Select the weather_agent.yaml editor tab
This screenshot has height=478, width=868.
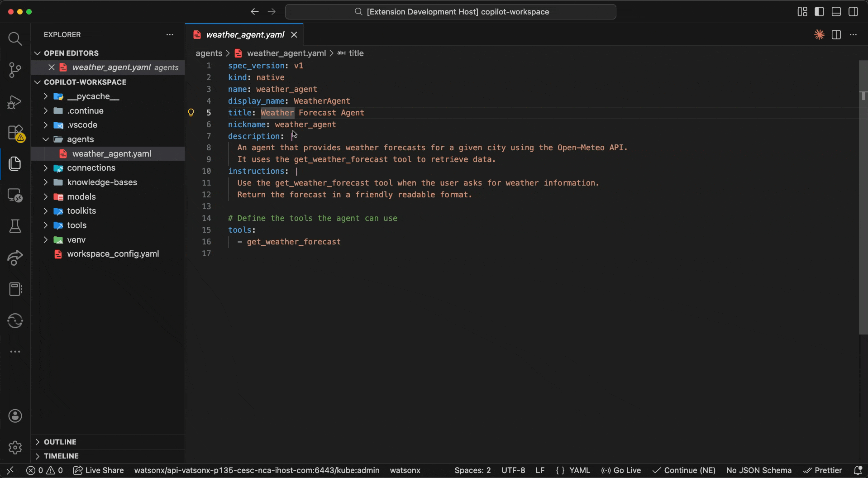tap(244, 35)
